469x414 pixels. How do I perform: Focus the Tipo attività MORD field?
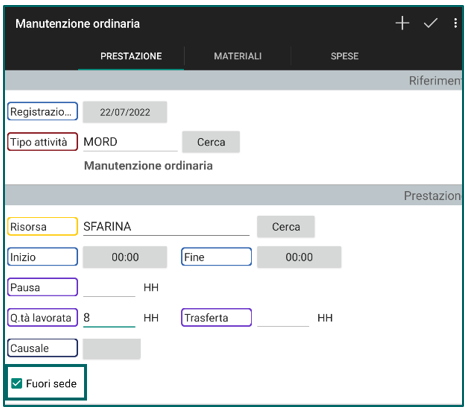[x=130, y=142]
